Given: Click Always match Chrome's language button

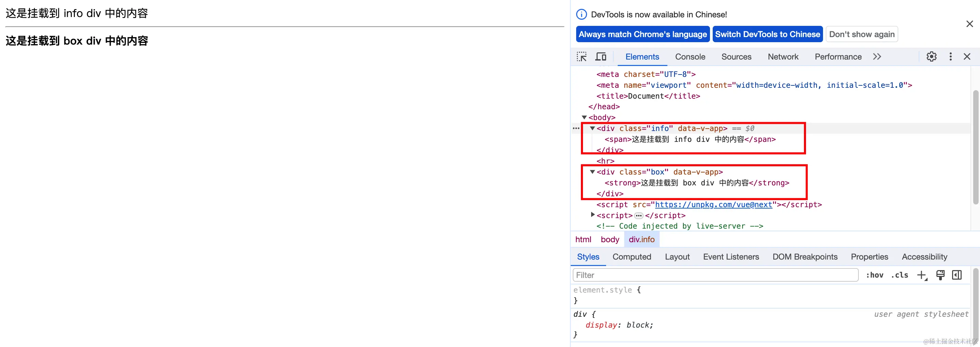Looking at the screenshot, I should click(643, 34).
